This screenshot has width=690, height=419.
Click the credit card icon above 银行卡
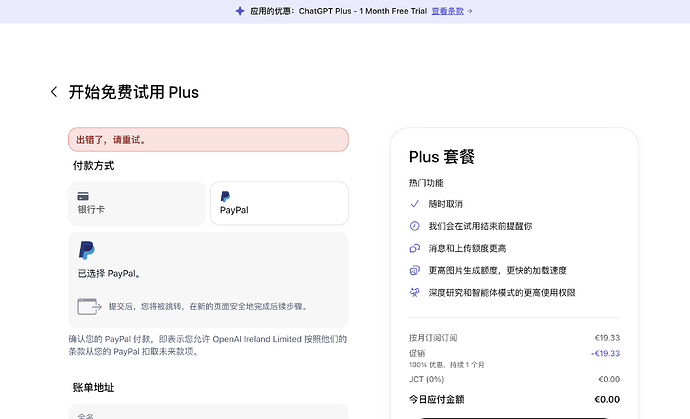coord(83,196)
